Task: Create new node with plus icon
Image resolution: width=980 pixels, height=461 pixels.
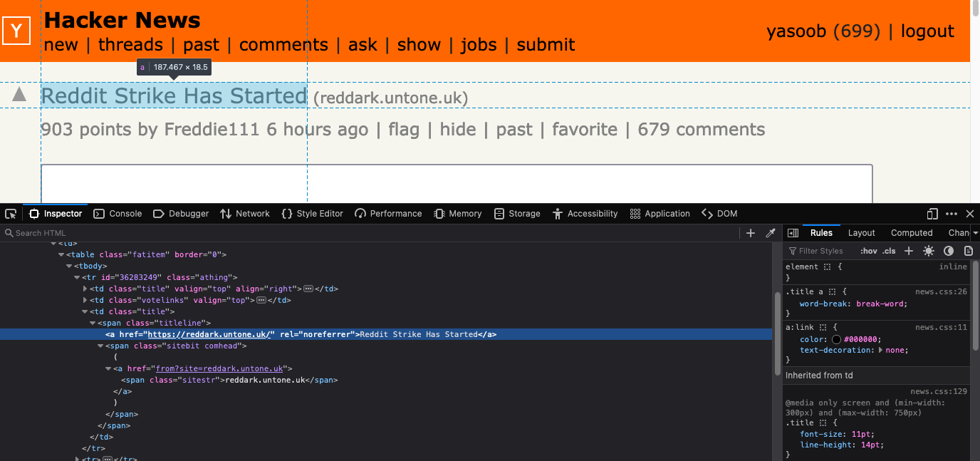Action: pyautogui.click(x=750, y=233)
